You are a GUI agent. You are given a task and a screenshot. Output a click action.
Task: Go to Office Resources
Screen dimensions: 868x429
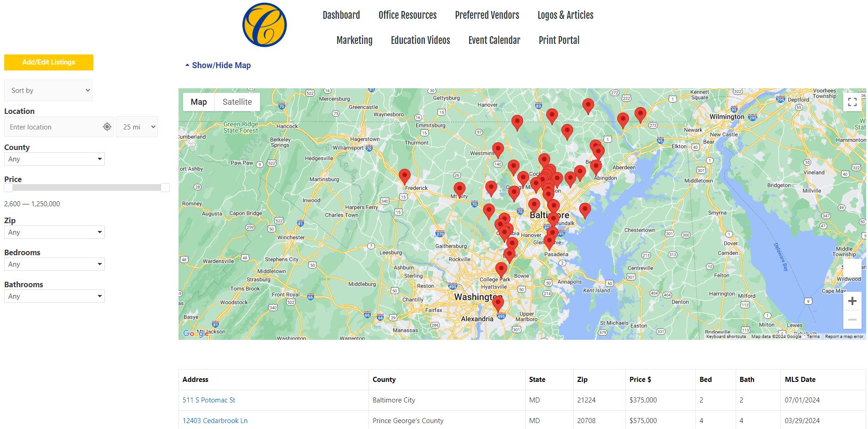(x=407, y=15)
